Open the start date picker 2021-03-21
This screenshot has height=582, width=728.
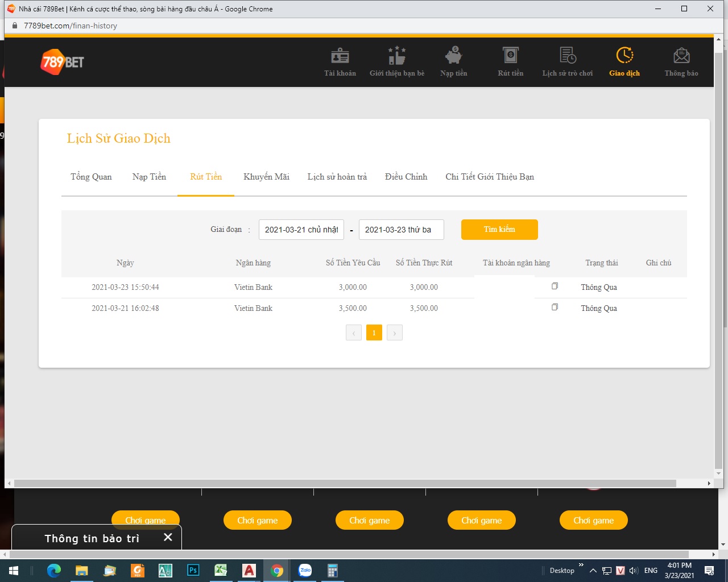(x=301, y=230)
